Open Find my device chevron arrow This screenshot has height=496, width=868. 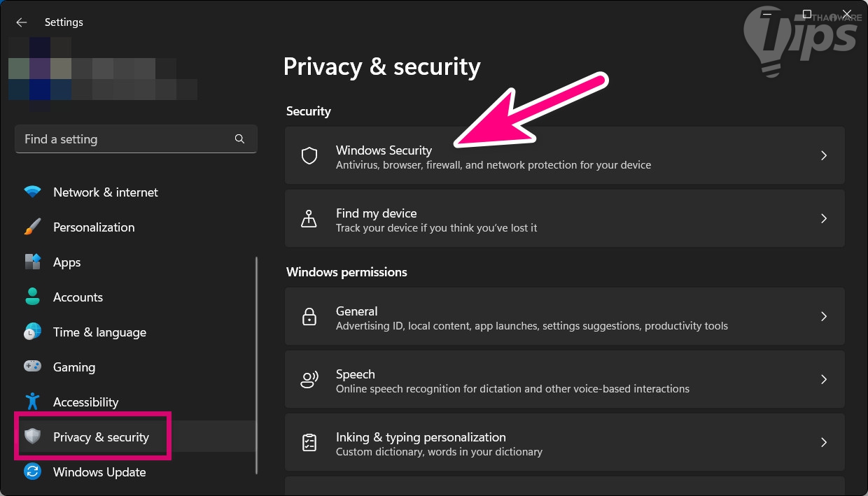(x=824, y=218)
